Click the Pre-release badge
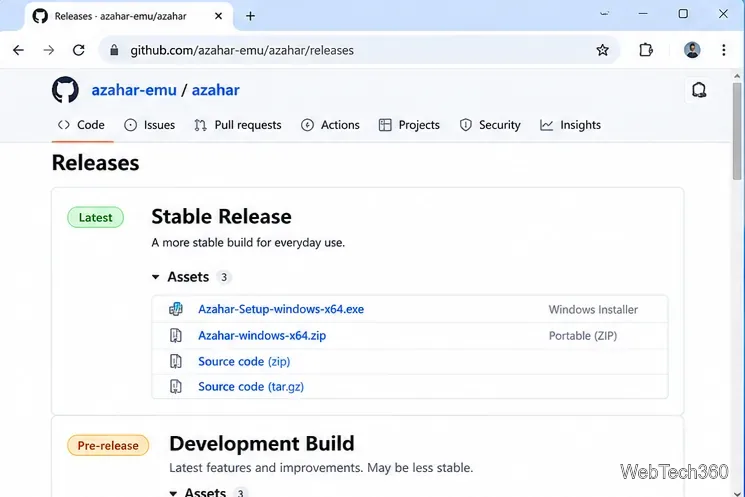 (x=108, y=446)
